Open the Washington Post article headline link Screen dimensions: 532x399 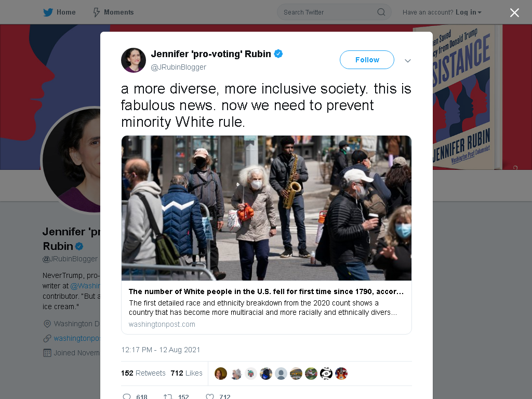pyautogui.click(x=266, y=291)
